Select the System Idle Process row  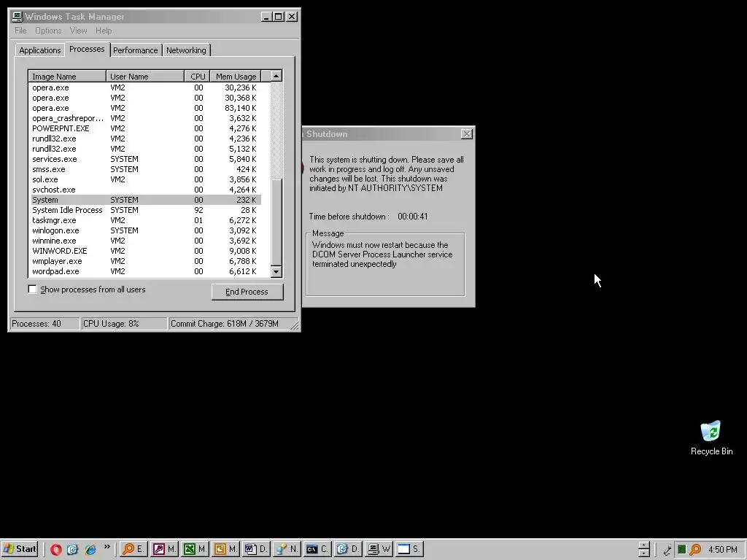(x=145, y=210)
